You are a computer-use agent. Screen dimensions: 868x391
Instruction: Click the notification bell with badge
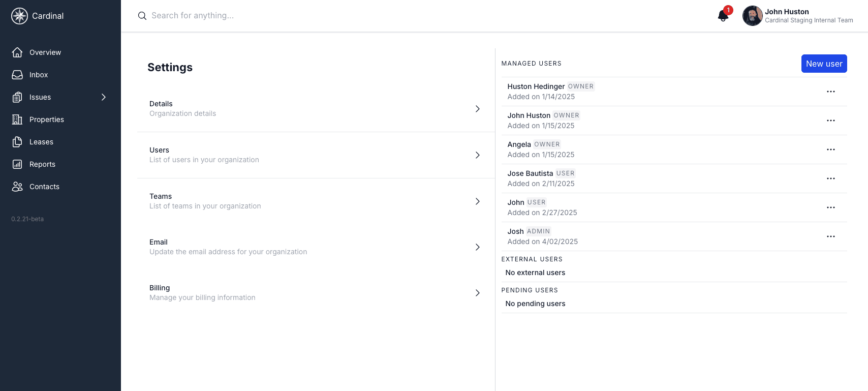pos(723,16)
